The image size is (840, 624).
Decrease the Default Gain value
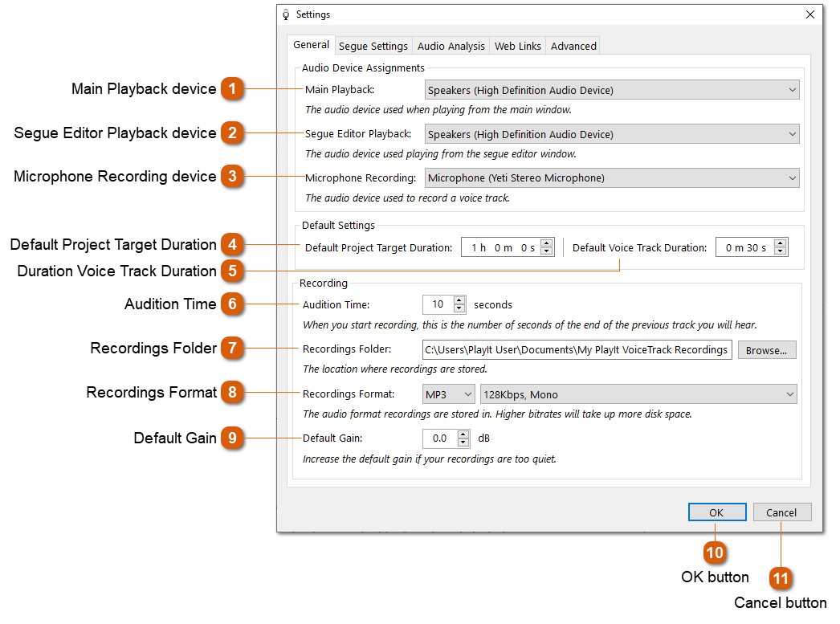click(464, 442)
